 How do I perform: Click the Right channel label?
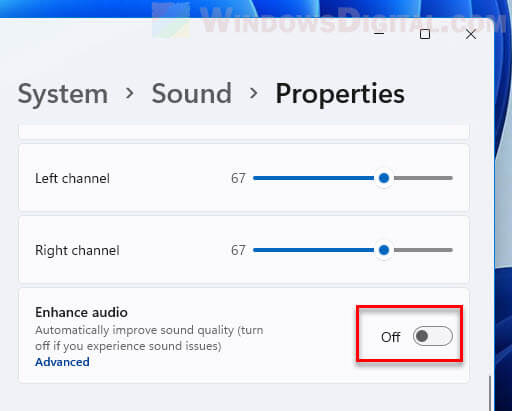pyautogui.click(x=77, y=251)
